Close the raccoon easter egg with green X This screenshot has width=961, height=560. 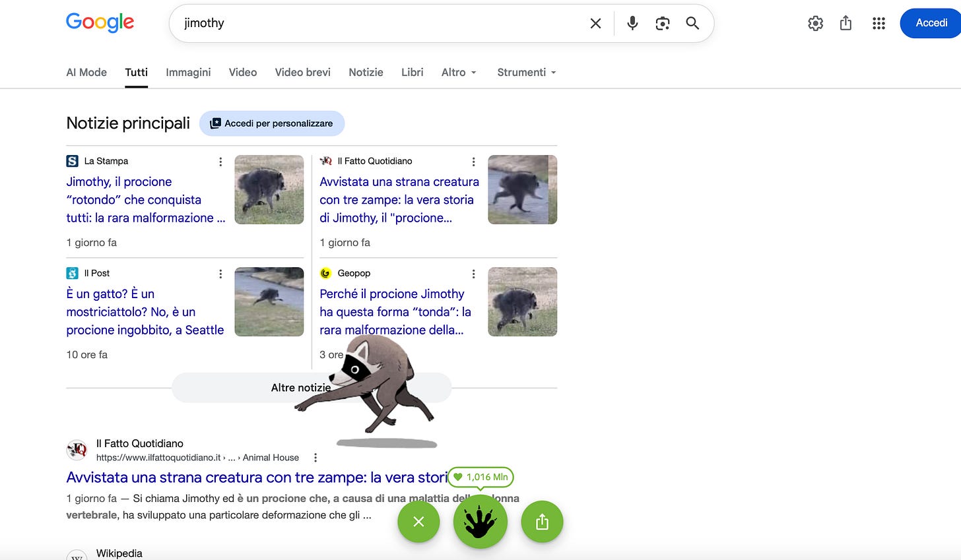tap(418, 522)
